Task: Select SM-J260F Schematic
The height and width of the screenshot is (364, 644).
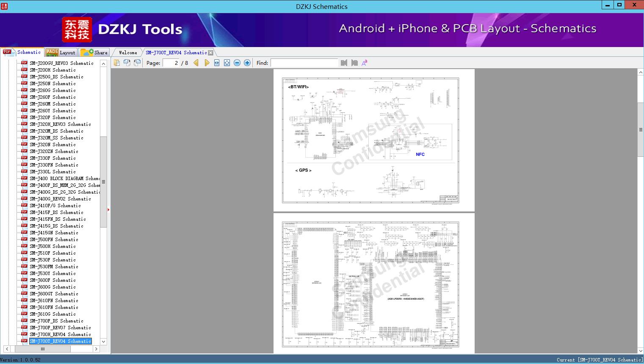Action: click(53, 97)
